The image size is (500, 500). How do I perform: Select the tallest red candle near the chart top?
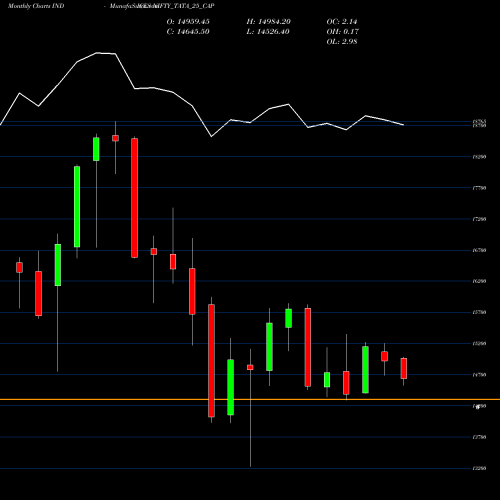[x=135, y=198]
